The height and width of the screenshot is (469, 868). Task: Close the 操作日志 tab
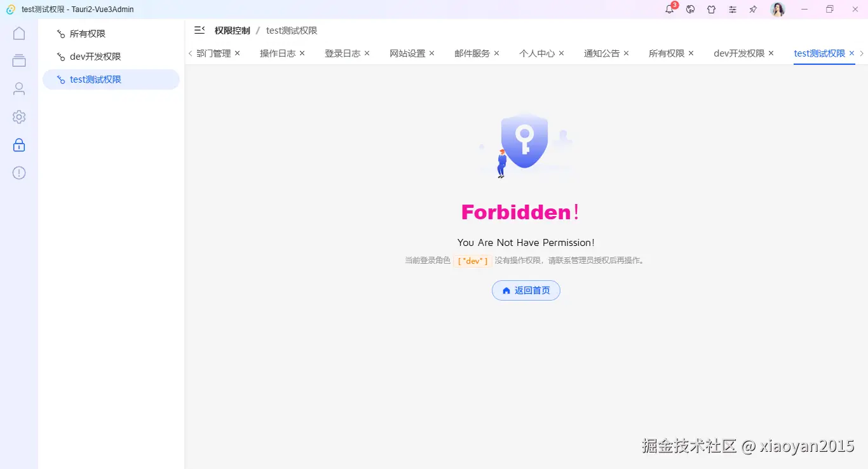302,53
